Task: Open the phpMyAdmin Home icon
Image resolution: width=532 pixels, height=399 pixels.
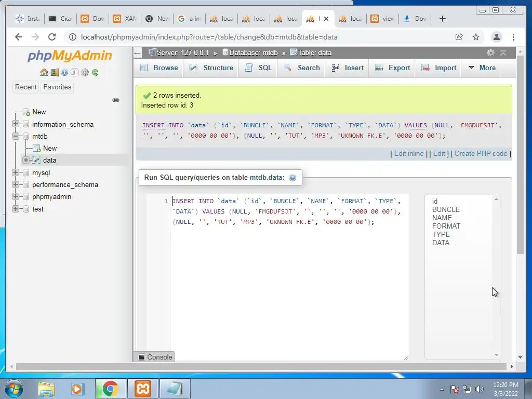Action: [44, 72]
